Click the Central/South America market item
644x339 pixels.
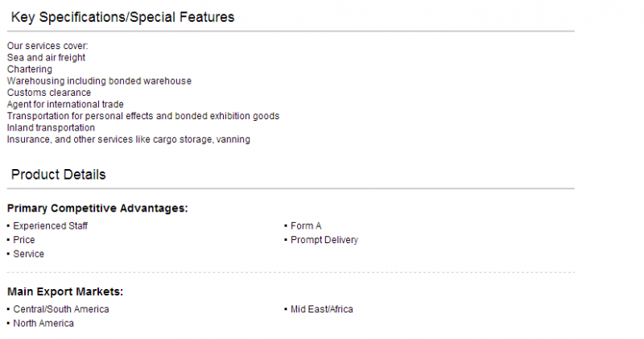pos(61,309)
